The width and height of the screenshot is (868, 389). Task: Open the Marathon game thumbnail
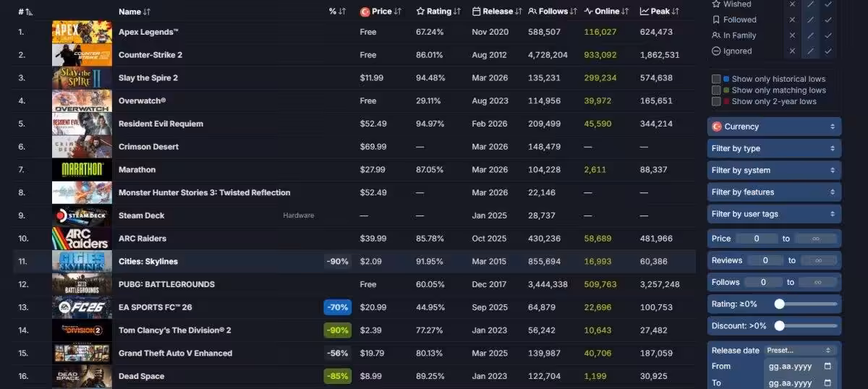(x=82, y=170)
